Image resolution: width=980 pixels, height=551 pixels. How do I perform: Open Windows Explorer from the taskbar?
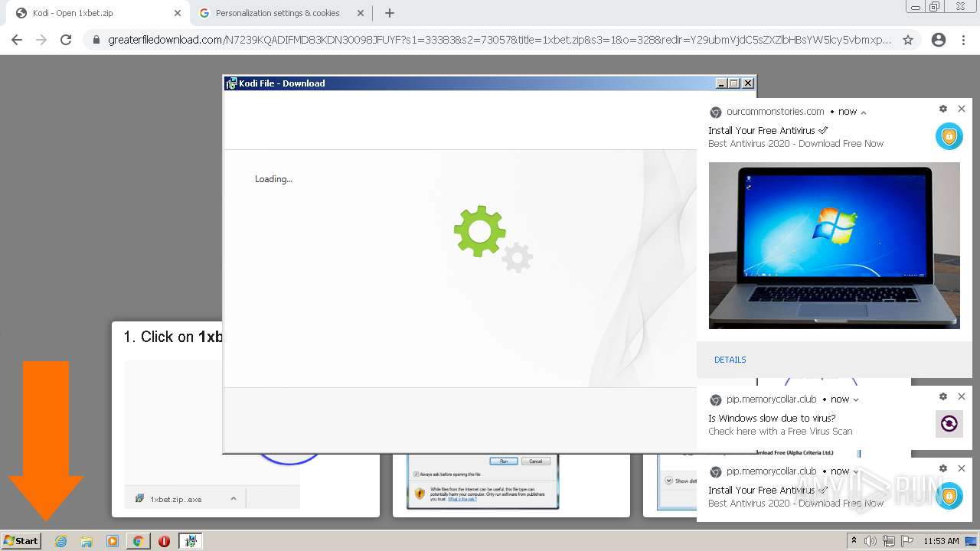click(x=87, y=541)
